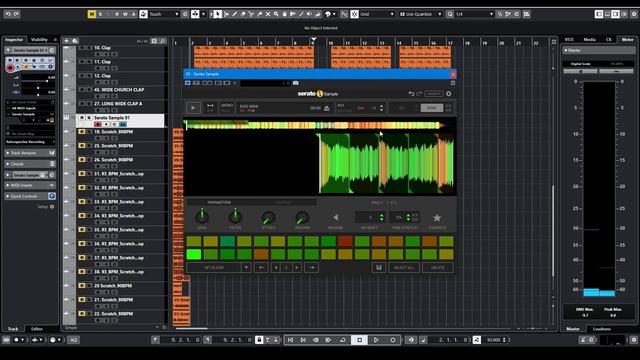Expand the MIDI Inserts section

30,185
